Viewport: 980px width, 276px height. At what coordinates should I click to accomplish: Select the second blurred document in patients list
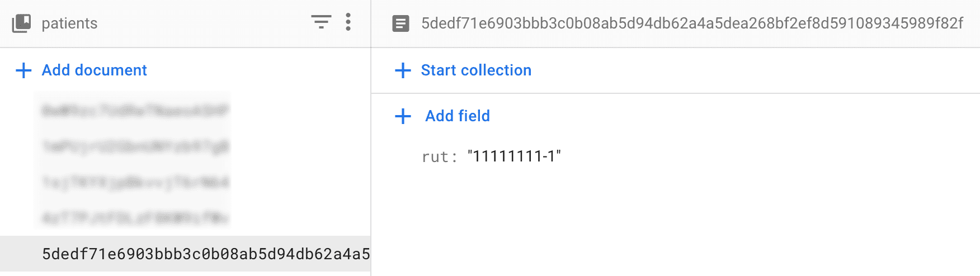click(134, 146)
